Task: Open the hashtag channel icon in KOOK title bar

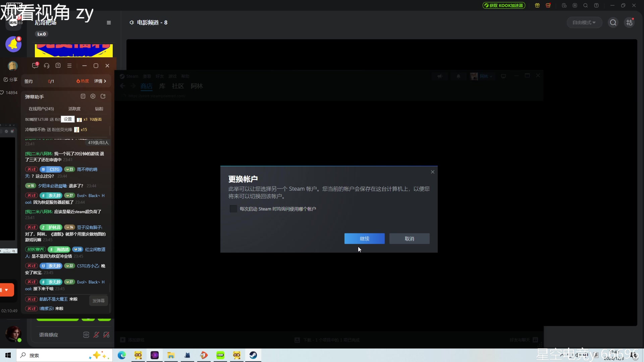Action: point(575,5)
